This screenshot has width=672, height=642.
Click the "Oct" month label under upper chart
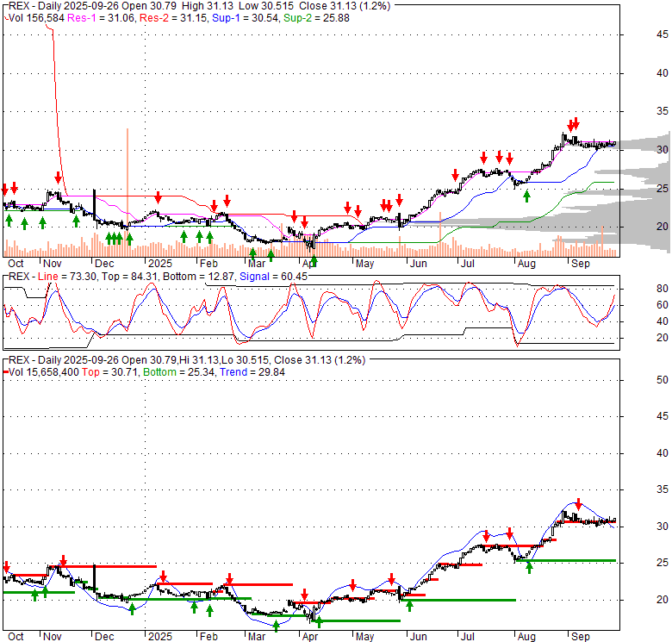[x=16, y=264]
